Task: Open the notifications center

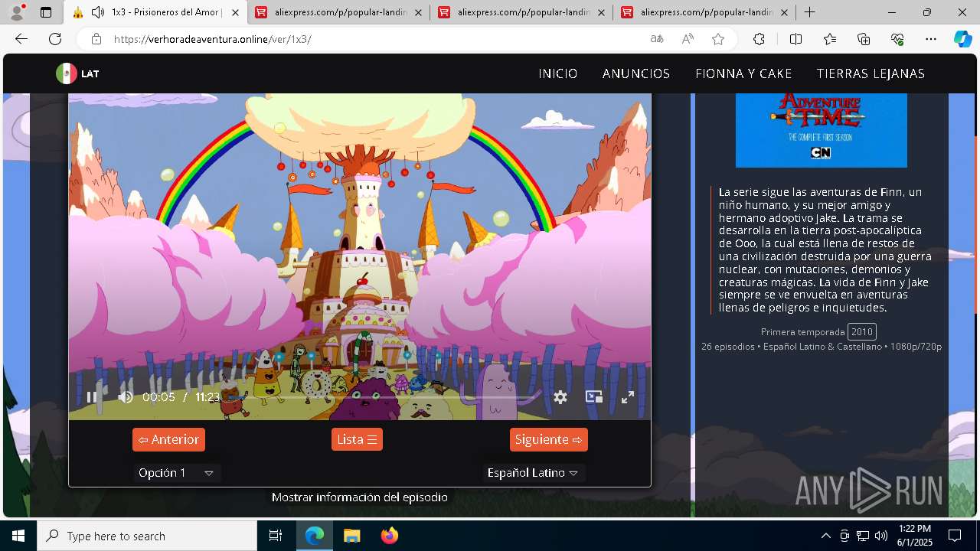Action: (x=955, y=536)
